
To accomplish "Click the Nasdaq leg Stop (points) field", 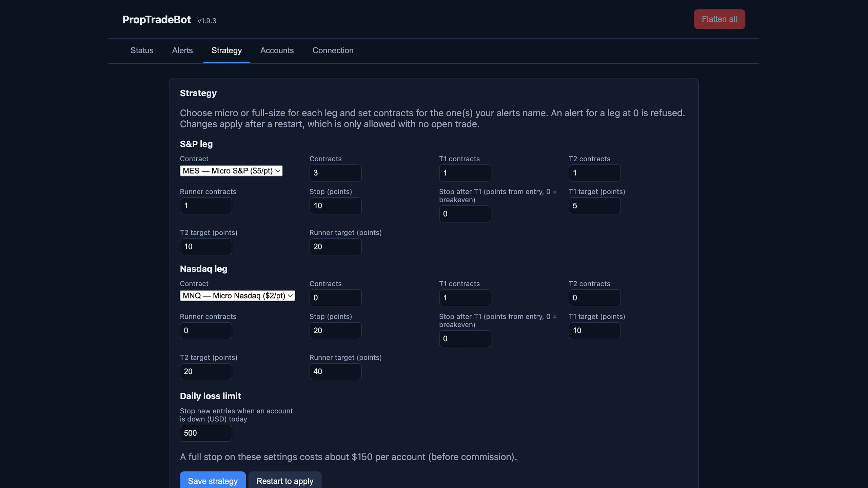I will pos(335,331).
